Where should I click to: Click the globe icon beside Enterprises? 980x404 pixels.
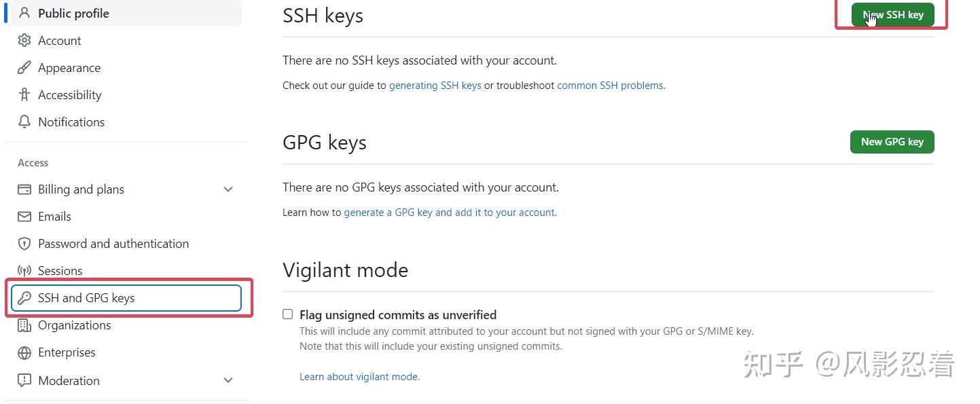point(24,352)
